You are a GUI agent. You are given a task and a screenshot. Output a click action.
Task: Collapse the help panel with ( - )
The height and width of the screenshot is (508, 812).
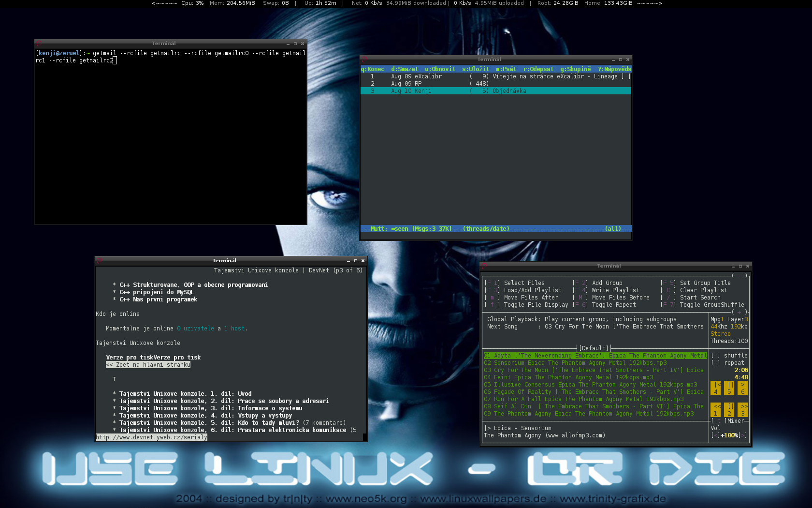pyautogui.click(x=739, y=276)
